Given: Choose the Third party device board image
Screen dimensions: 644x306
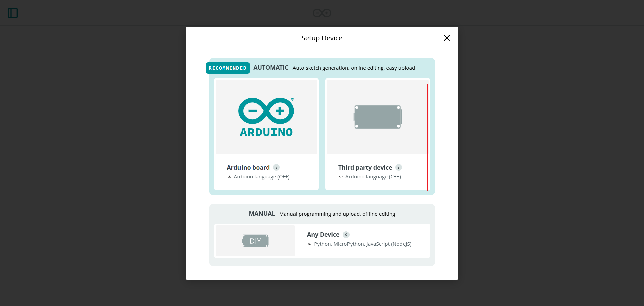Looking at the screenshot, I should [378, 117].
